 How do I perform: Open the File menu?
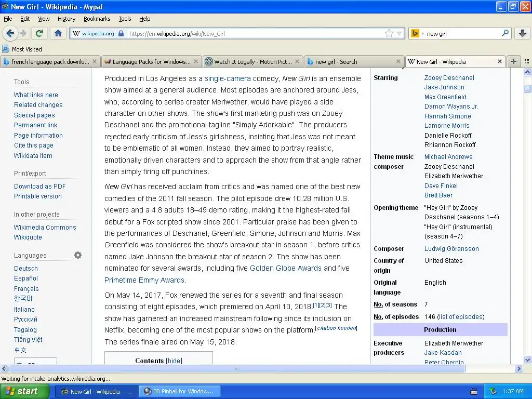point(8,19)
